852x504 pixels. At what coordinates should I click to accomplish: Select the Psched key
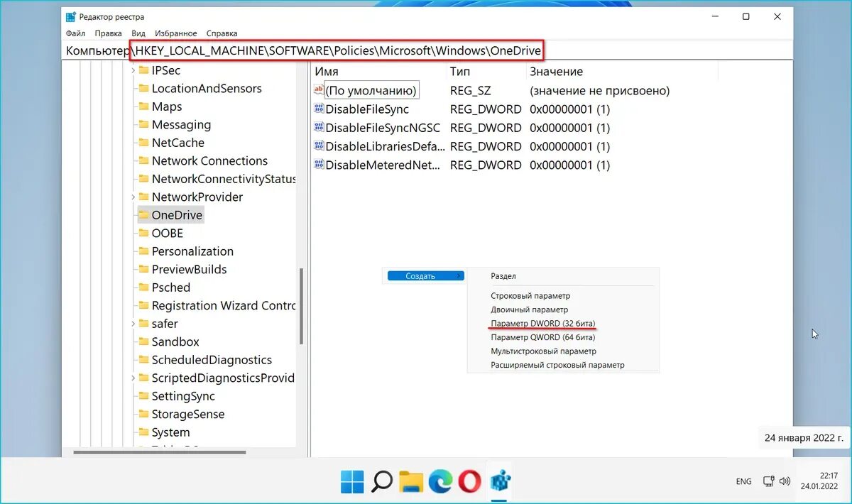coord(171,287)
